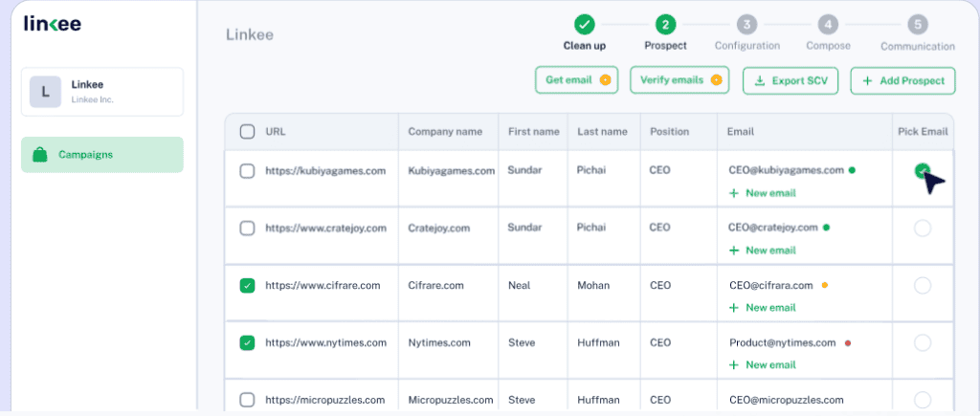Toggle Pick Email for CEO@kubiyagames.com
This screenshot has width=980, height=416.
[x=922, y=170]
